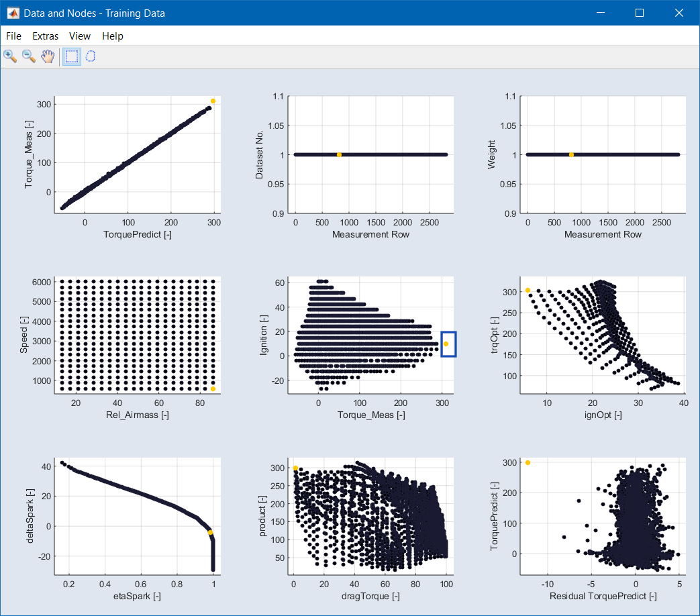Click yellow outlier in Residual TorquePredict plot
Image resolution: width=700 pixels, height=616 pixels.
(528, 462)
